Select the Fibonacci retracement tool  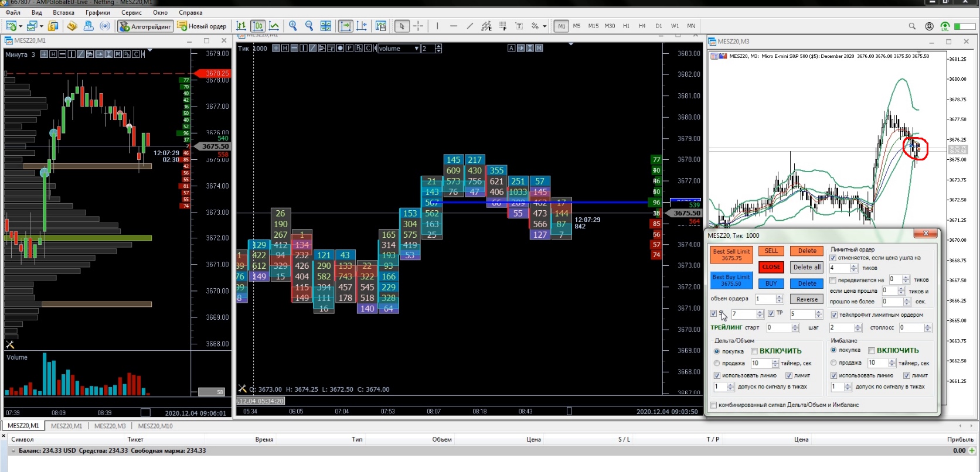[x=503, y=26]
